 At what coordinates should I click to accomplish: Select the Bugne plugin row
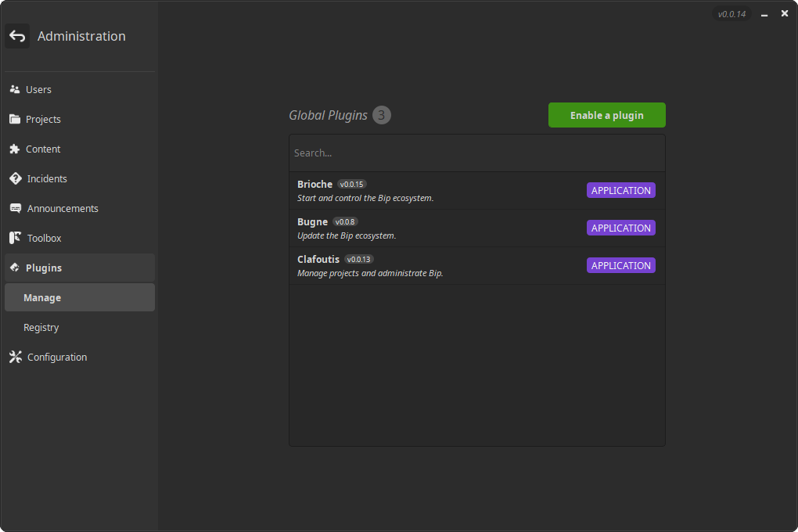(430, 228)
